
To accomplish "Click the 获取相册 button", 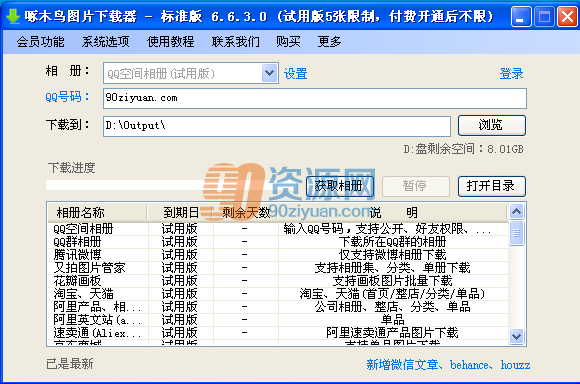I will click(340, 186).
